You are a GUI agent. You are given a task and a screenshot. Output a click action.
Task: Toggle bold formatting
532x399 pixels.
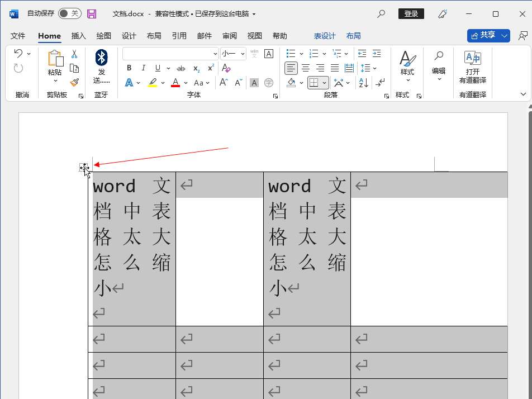tap(129, 68)
